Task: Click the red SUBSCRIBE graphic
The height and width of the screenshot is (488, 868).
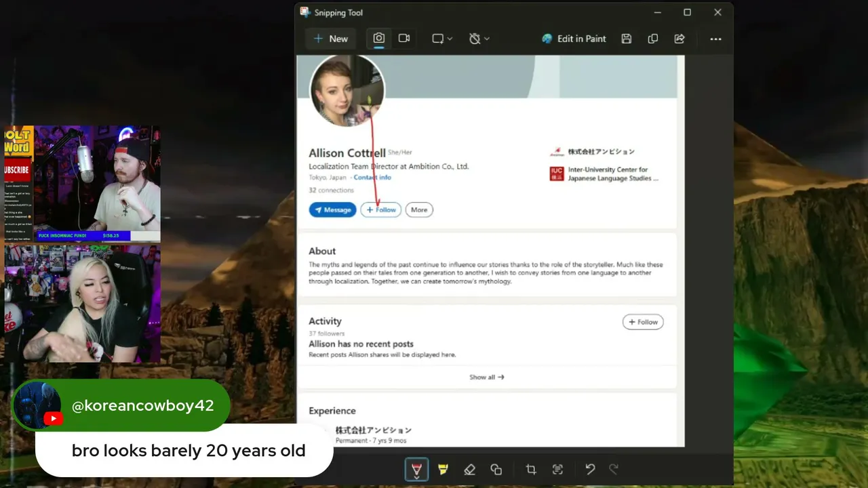Action: pos(17,170)
